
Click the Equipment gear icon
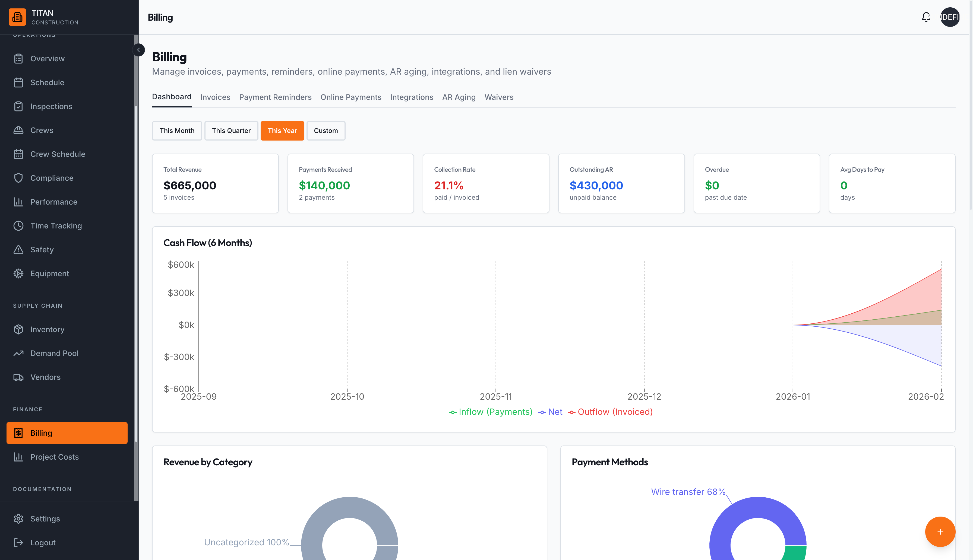(x=18, y=273)
